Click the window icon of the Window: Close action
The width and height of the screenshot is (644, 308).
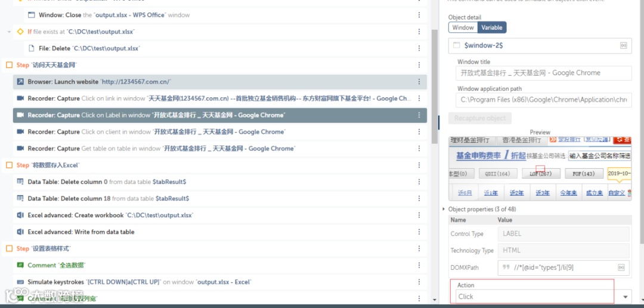31,15
